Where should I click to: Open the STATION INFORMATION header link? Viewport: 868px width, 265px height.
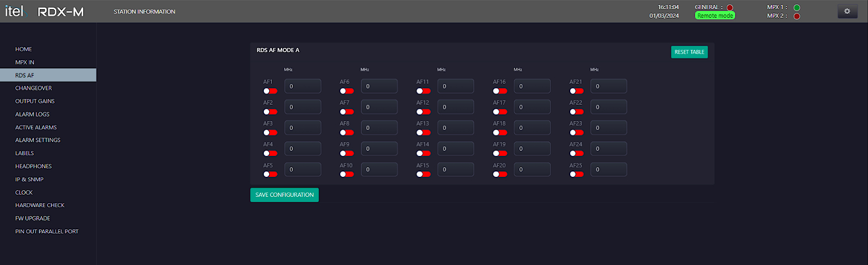(x=145, y=11)
